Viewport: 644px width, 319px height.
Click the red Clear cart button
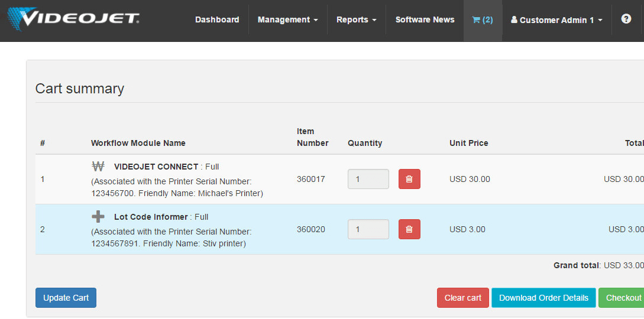click(x=463, y=298)
